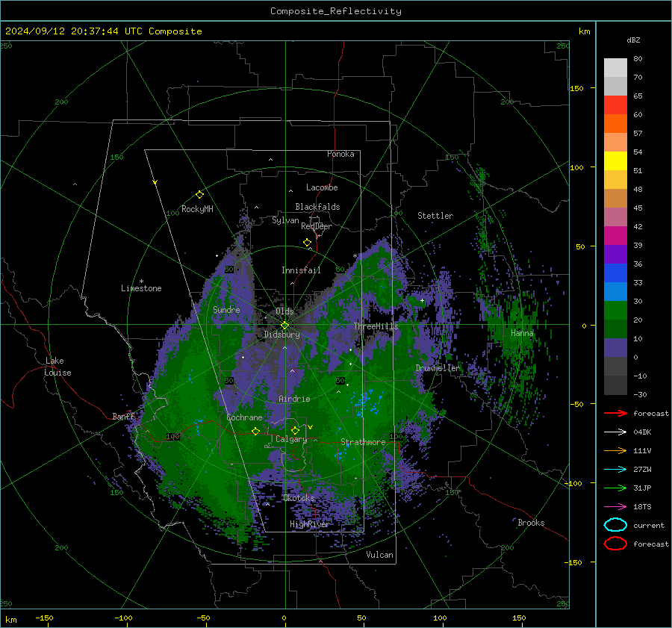Click the green 31JP arrow icon

pyautogui.click(x=615, y=488)
